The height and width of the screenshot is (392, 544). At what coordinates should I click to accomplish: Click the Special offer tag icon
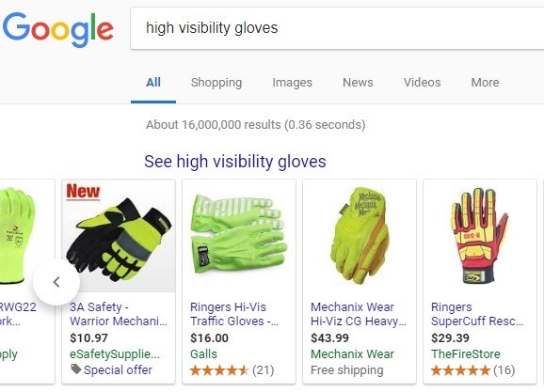[75, 369]
